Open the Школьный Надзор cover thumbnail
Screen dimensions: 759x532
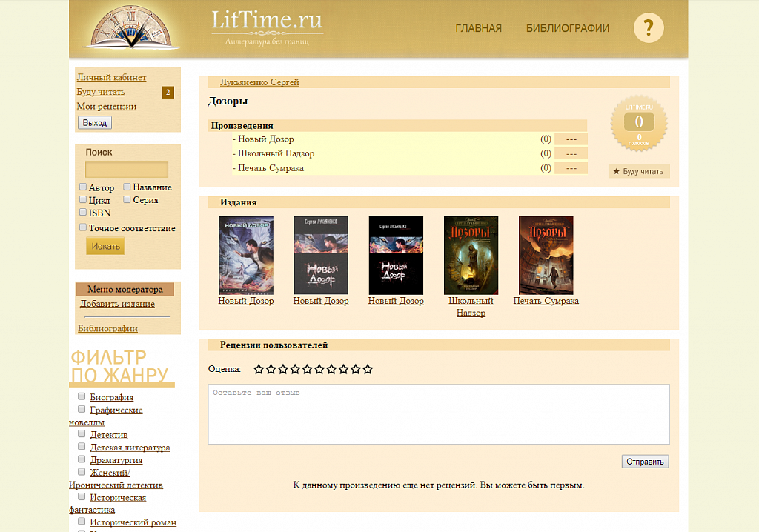(470, 255)
